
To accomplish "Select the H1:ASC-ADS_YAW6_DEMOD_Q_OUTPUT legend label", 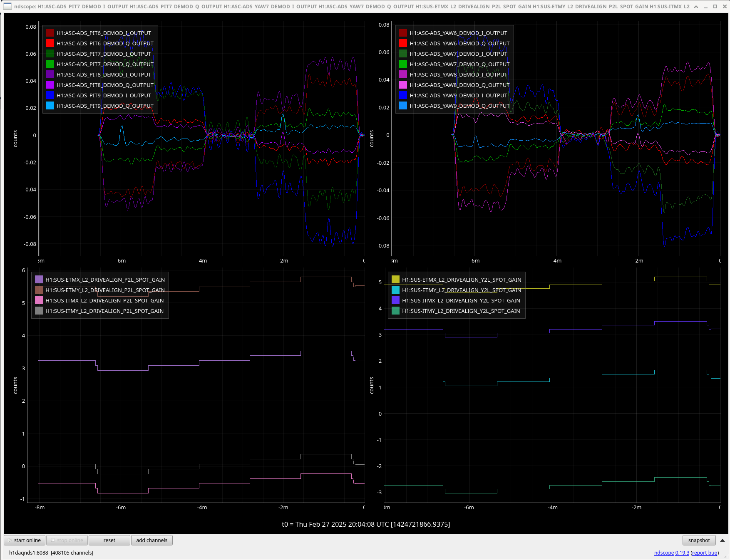I will (x=459, y=43).
